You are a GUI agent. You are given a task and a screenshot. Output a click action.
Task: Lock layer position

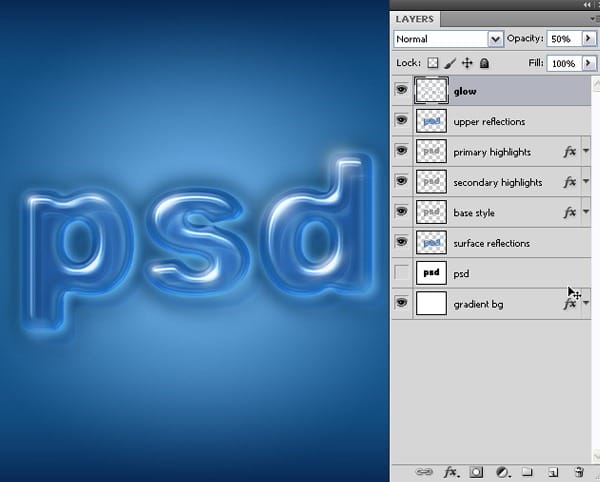467,63
